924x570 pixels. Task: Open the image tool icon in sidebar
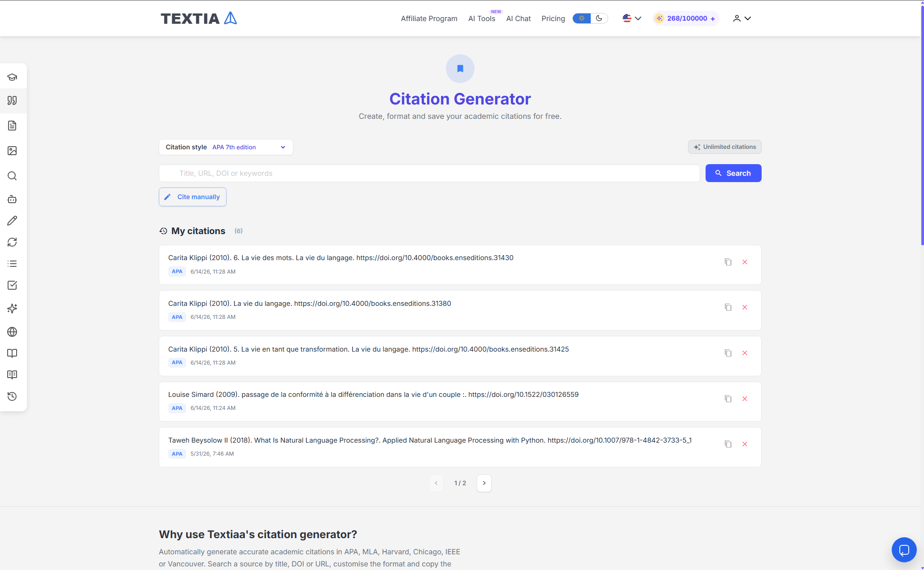click(12, 151)
